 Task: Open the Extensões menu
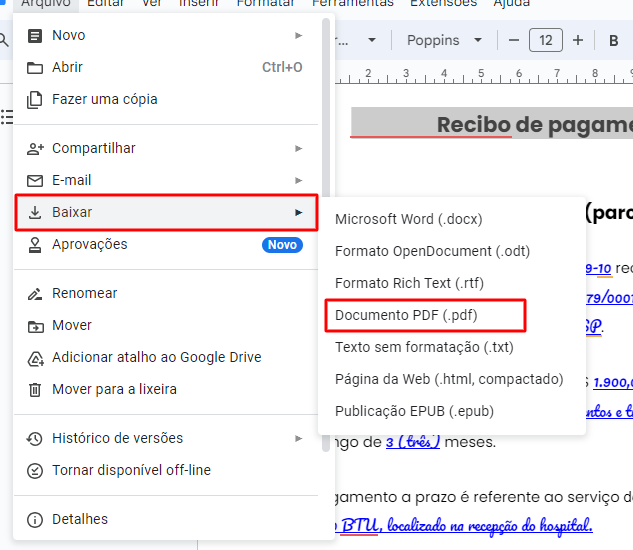(444, 4)
